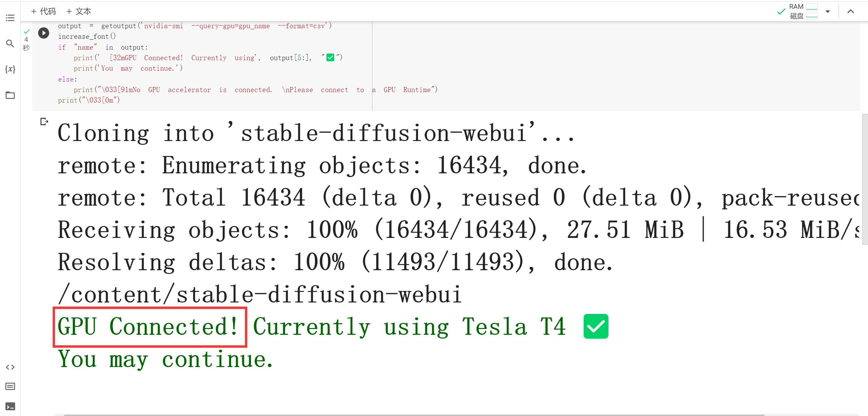
Task: Click the 'You may continue.' output text
Action: point(165,360)
